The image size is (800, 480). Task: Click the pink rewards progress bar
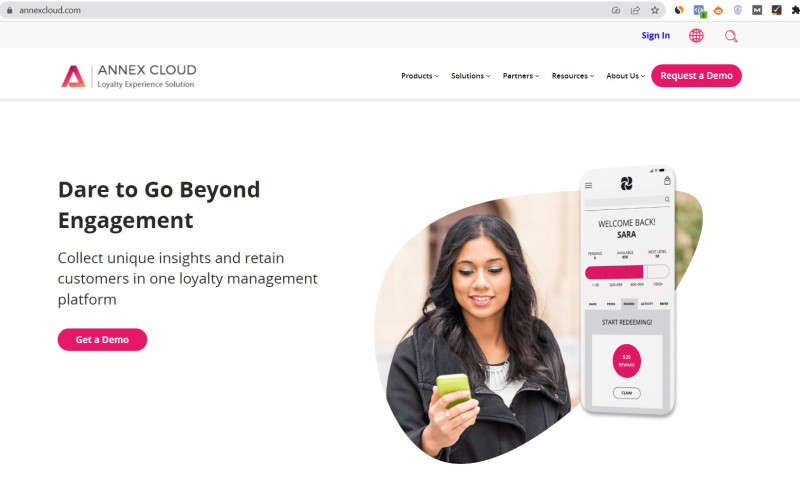point(627,272)
